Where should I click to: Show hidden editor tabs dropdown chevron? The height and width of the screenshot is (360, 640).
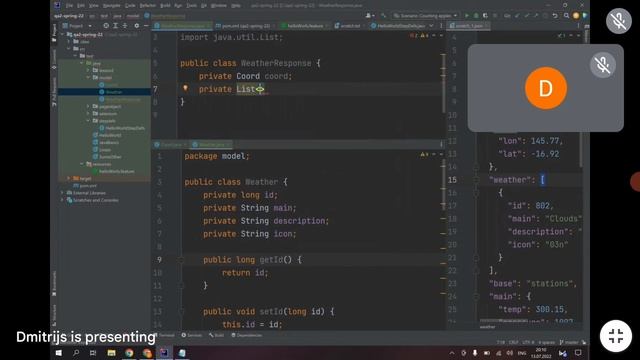[431, 26]
